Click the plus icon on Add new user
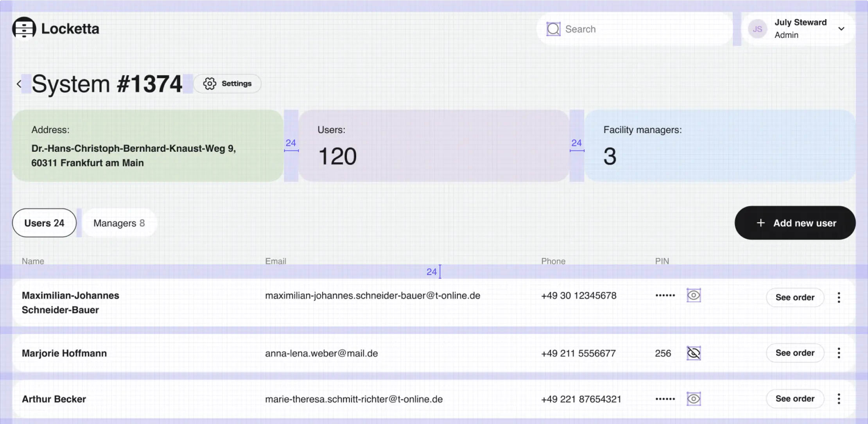The width and height of the screenshot is (868, 424). click(760, 223)
